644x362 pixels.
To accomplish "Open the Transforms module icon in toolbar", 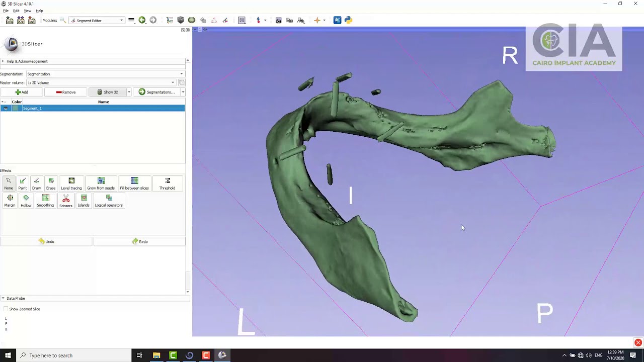I will click(203, 20).
